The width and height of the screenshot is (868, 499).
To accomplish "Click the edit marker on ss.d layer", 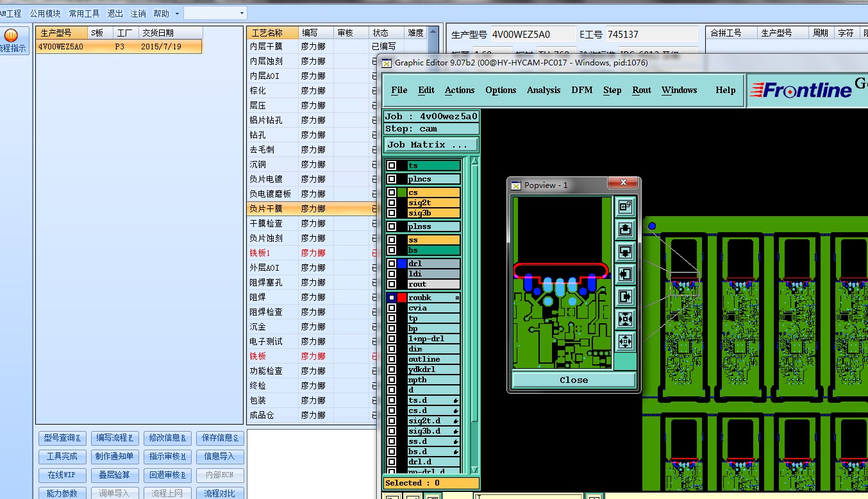I will point(456,441).
